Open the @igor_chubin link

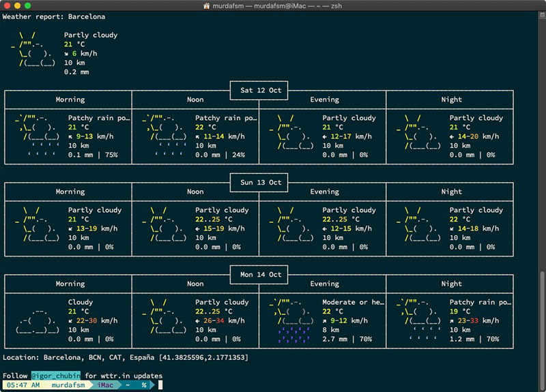point(56,376)
